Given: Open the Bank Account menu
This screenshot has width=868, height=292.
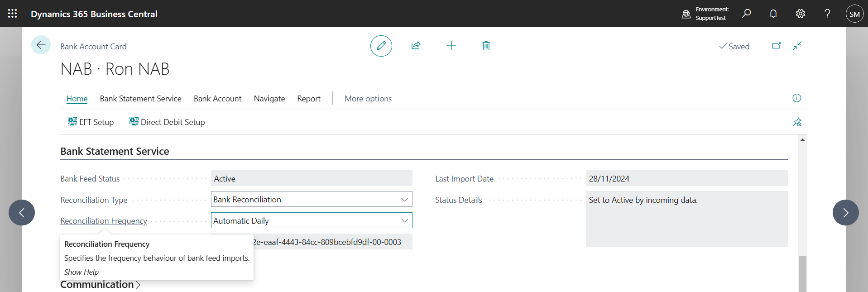Looking at the screenshot, I should 218,99.
